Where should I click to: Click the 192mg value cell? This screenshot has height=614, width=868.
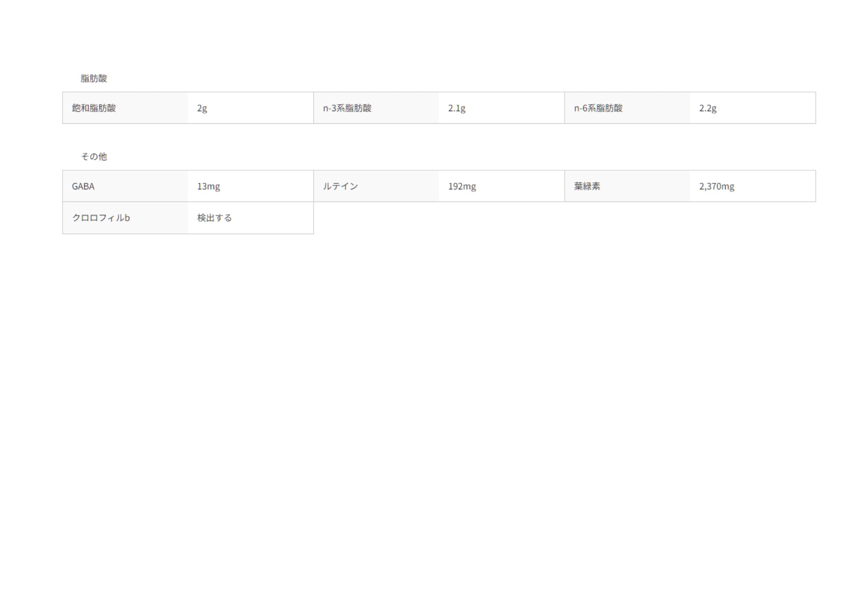(462, 186)
